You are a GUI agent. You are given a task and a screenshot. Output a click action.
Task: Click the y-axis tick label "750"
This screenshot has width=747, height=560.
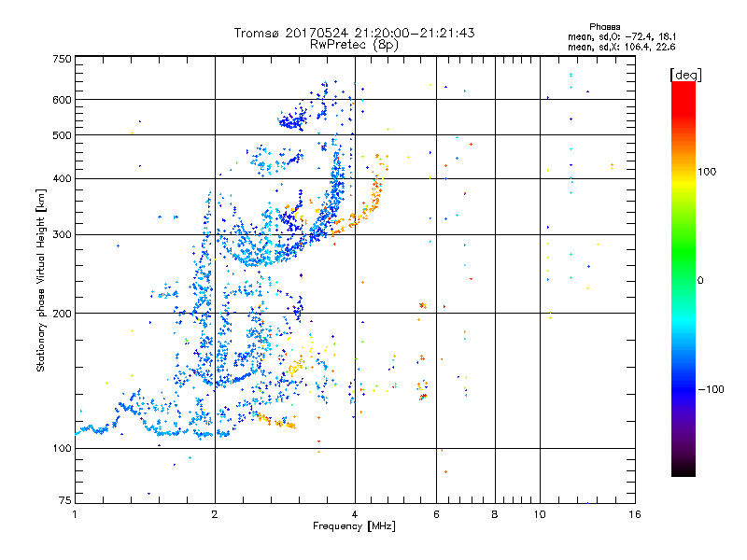[63, 59]
